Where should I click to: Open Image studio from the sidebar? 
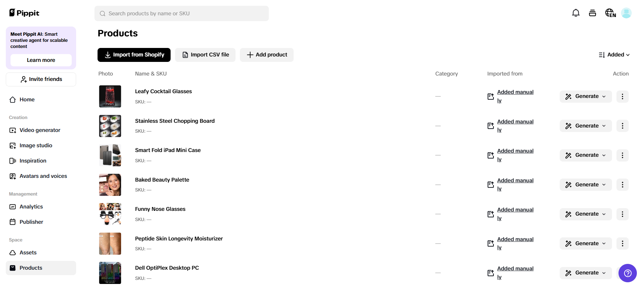pos(36,145)
